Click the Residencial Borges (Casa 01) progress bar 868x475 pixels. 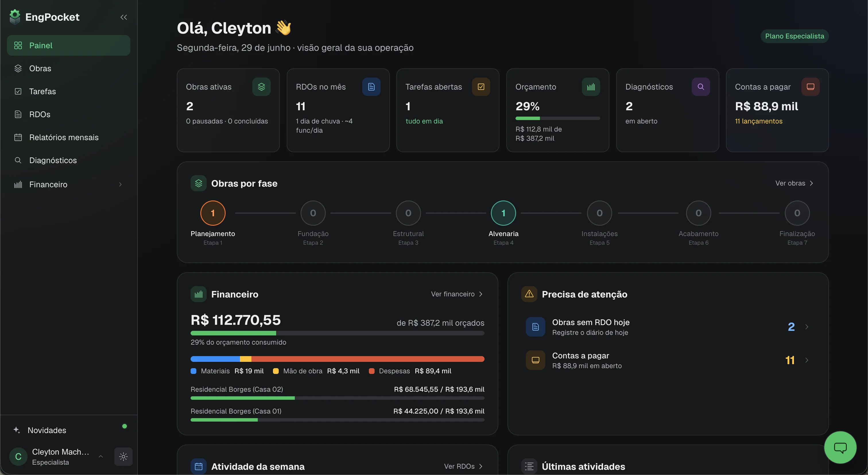[337, 420]
